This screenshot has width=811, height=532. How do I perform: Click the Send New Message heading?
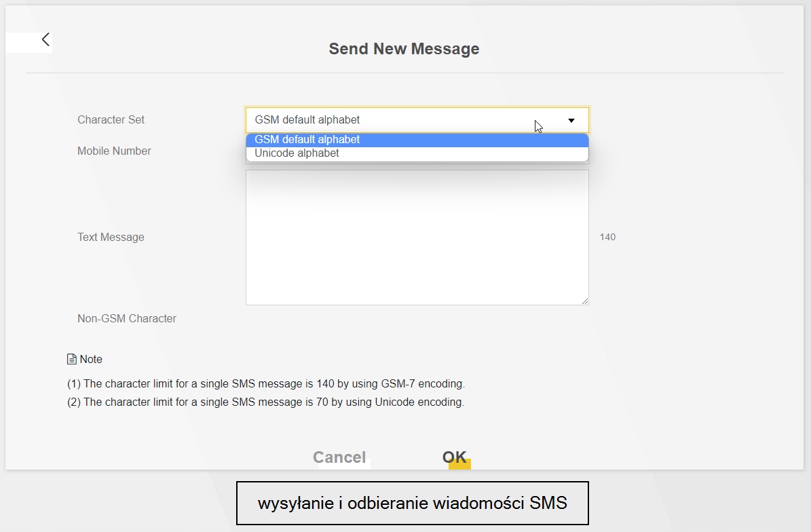404,49
